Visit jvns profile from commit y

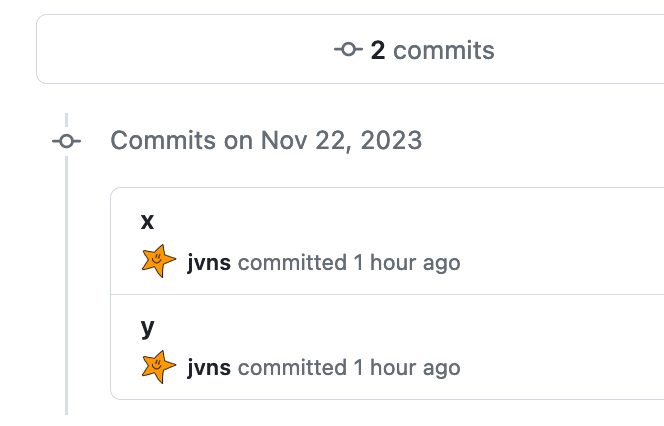209,368
